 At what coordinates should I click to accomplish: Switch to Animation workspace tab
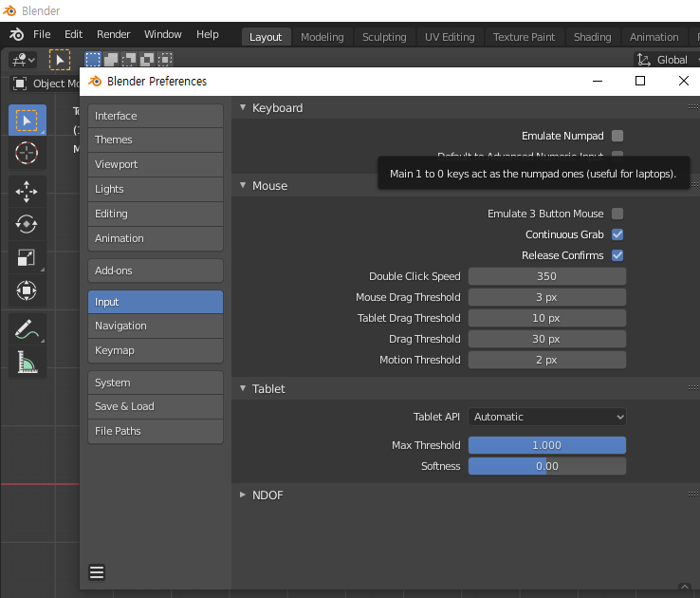point(654,37)
